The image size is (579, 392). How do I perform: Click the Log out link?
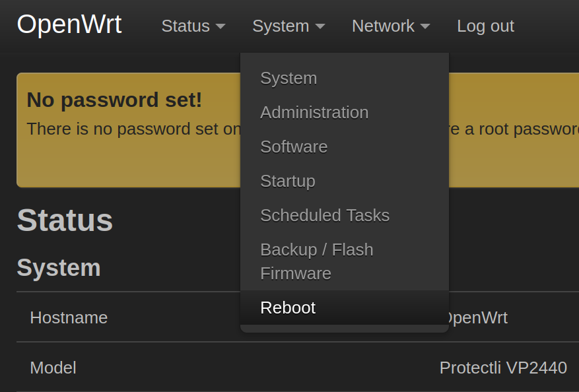click(x=485, y=26)
